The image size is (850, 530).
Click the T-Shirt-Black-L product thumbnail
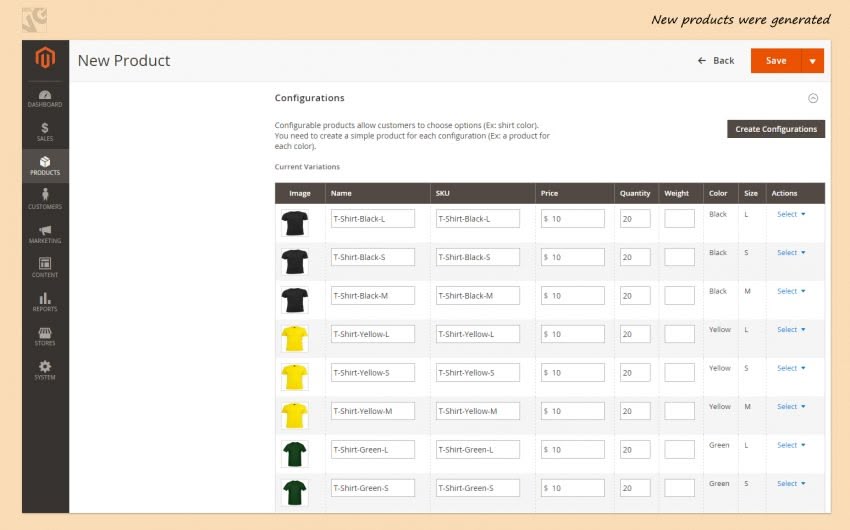click(x=295, y=223)
